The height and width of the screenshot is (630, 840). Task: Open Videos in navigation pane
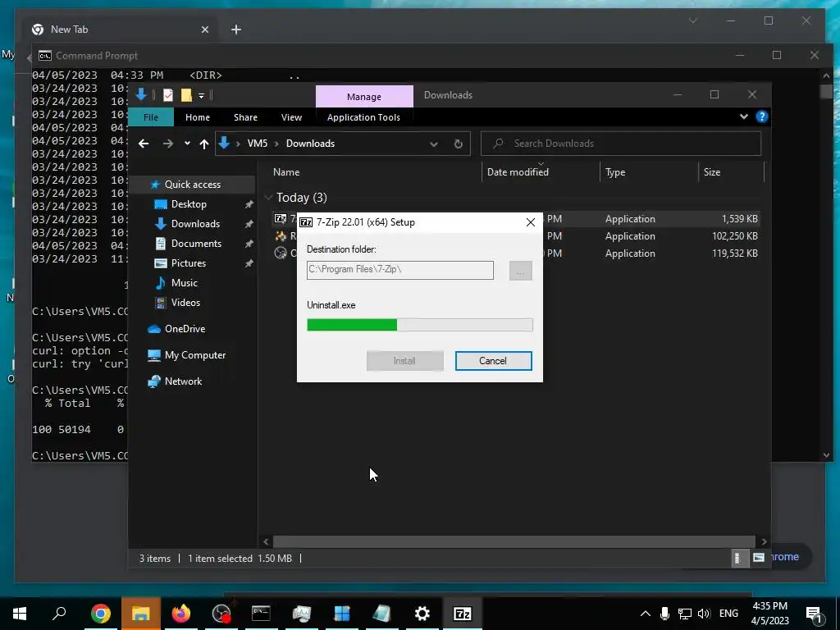click(185, 303)
